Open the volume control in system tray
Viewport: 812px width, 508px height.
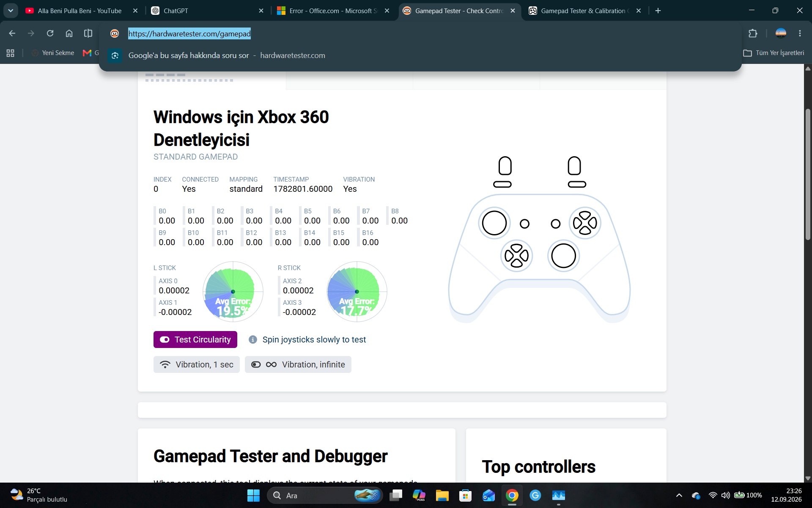point(726,495)
